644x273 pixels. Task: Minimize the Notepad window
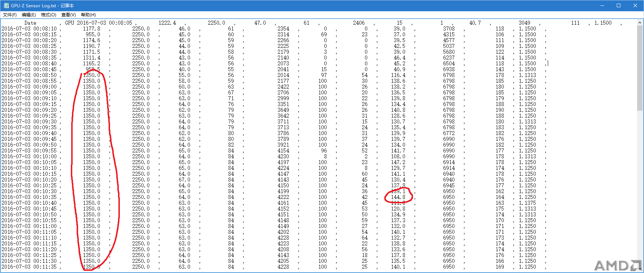pos(602,5)
